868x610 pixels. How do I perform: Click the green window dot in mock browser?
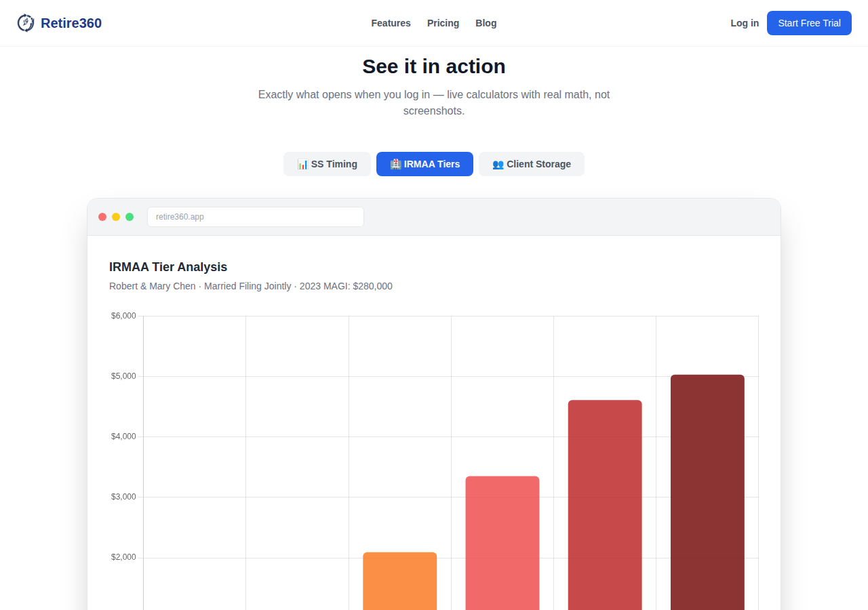click(130, 217)
